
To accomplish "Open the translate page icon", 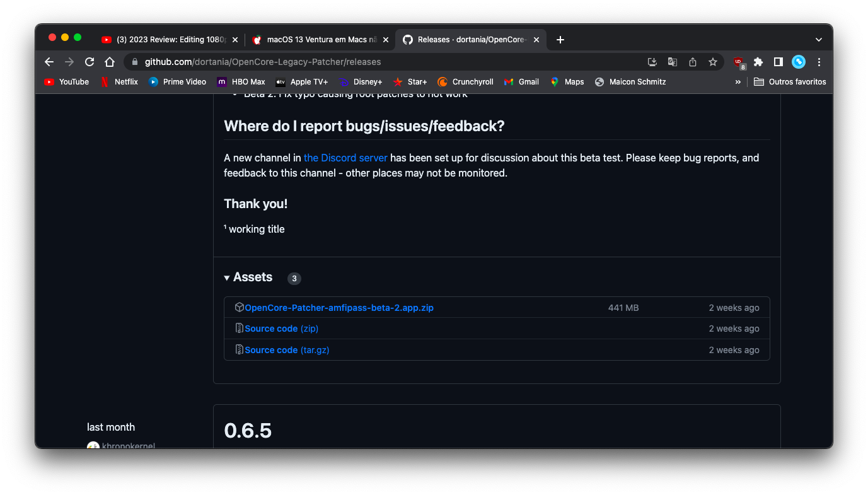I will [x=673, y=62].
